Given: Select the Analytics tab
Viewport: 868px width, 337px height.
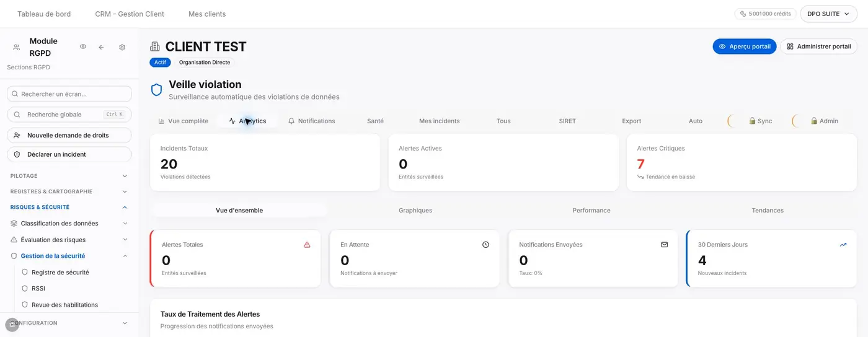Looking at the screenshot, I should click(x=247, y=121).
